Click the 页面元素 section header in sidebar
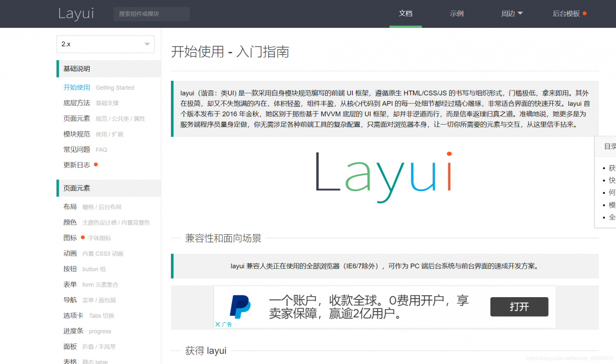This screenshot has height=364, width=616. tap(109, 188)
